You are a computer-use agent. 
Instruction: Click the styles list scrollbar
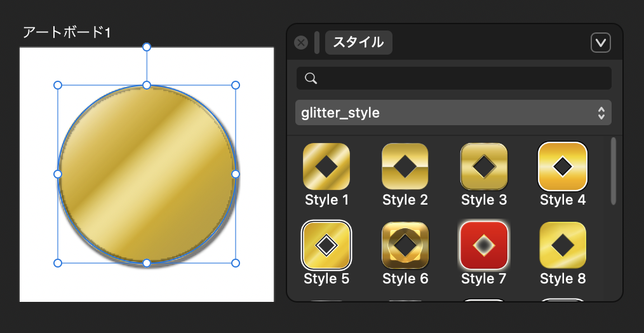tap(614, 172)
